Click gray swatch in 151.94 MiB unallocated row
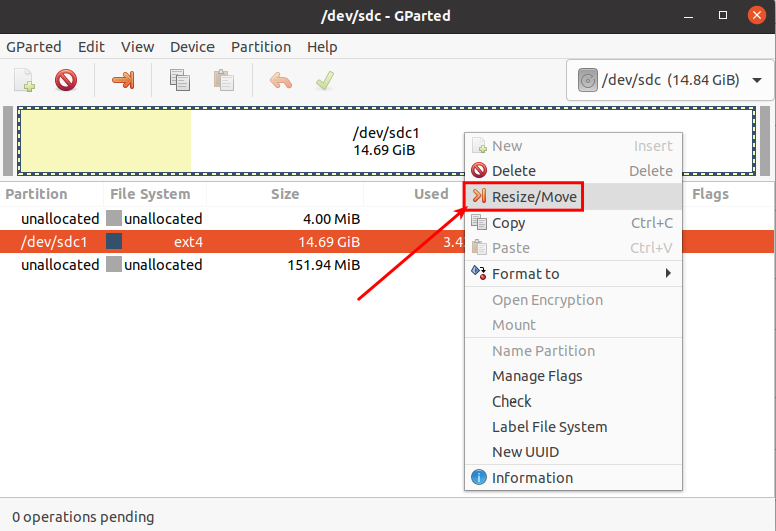 (114, 264)
